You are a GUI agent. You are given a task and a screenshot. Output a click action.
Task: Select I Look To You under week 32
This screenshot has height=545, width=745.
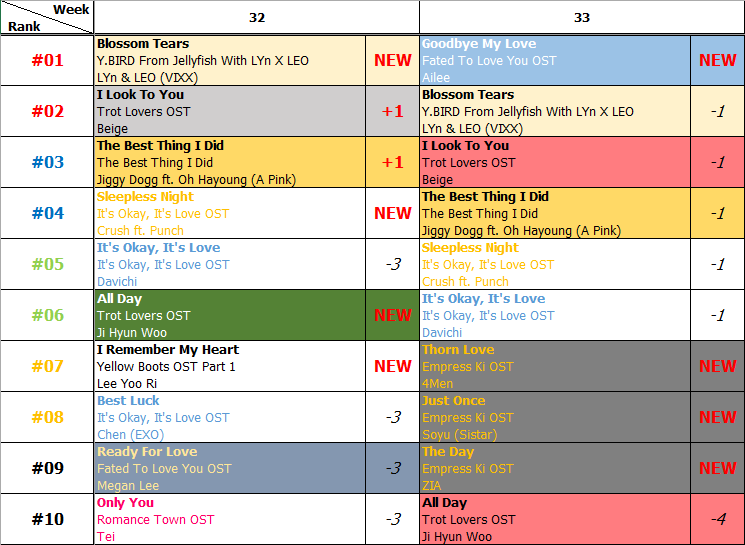point(230,111)
